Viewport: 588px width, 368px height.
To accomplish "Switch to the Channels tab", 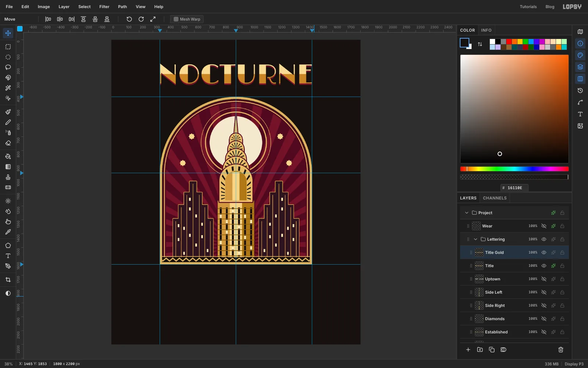I will (495, 198).
